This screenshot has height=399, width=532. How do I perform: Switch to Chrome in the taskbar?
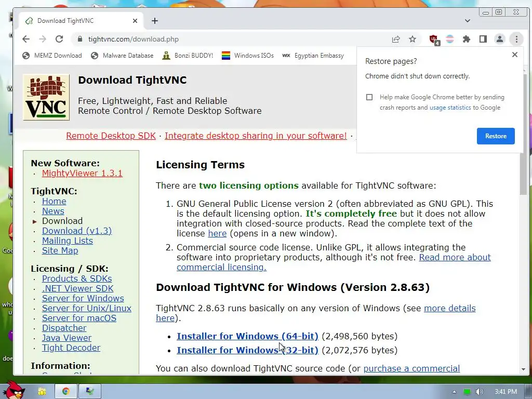[x=66, y=392]
